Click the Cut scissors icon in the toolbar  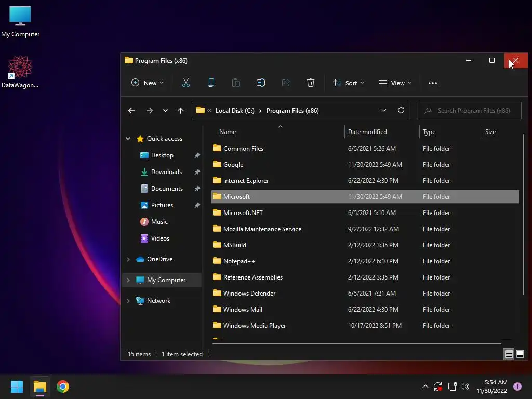(x=186, y=83)
